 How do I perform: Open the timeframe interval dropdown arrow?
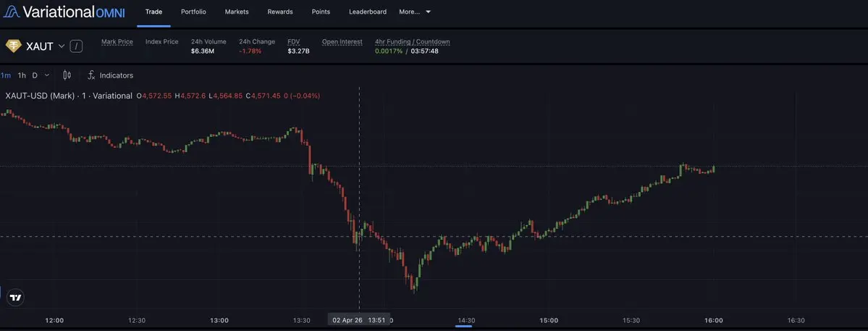[47, 75]
